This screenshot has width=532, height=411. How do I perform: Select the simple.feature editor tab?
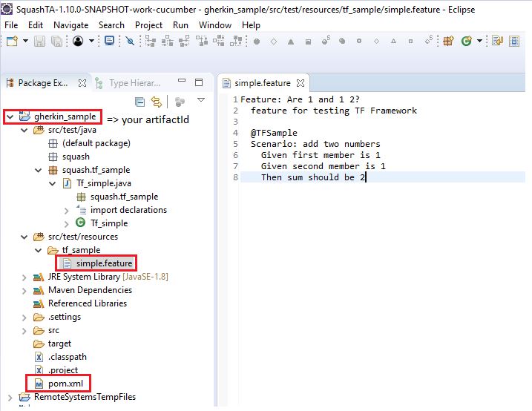[263, 83]
